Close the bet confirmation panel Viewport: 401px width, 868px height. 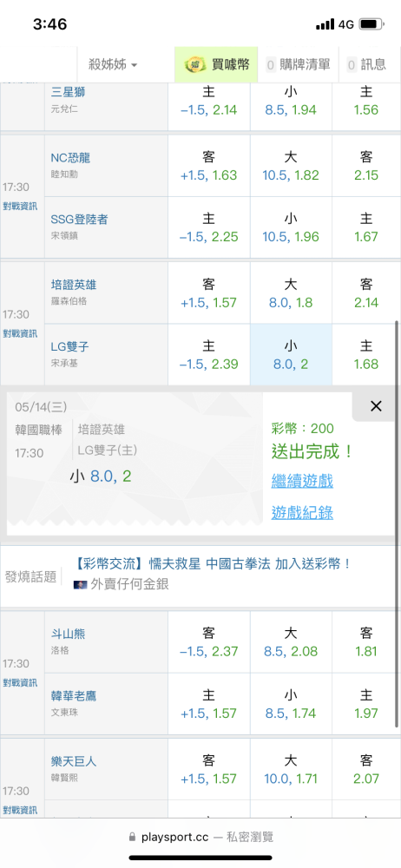pyautogui.click(x=376, y=406)
